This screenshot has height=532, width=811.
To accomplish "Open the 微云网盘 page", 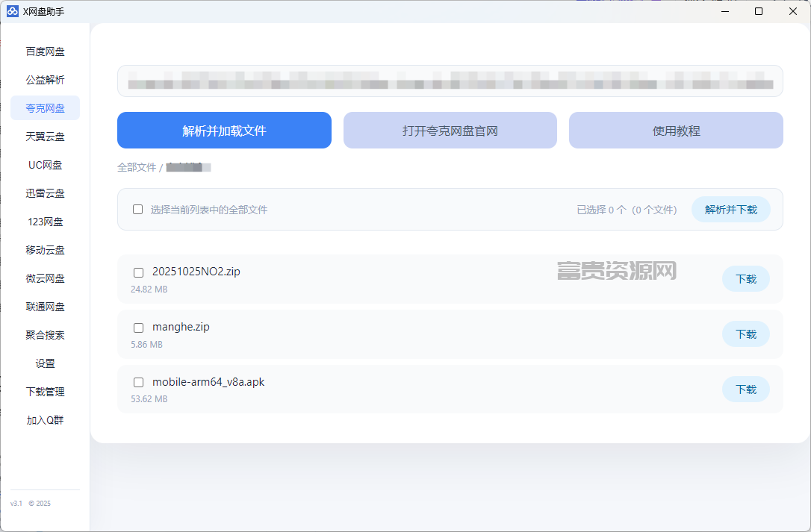I will tap(45, 278).
